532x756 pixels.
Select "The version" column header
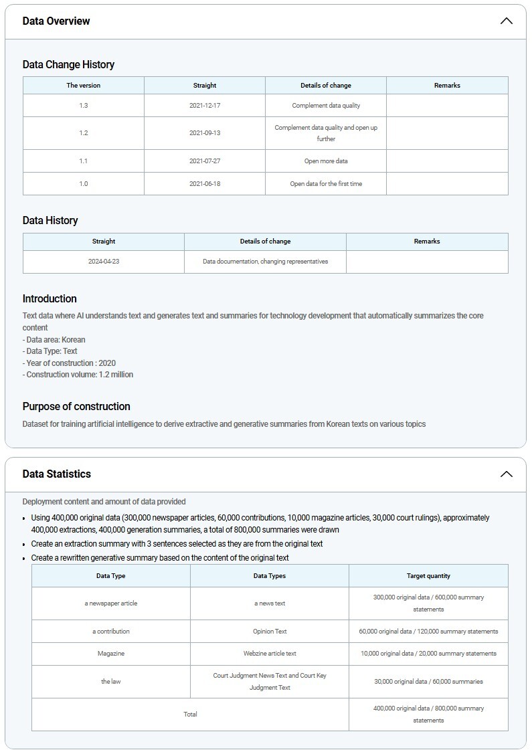pyautogui.click(x=84, y=86)
